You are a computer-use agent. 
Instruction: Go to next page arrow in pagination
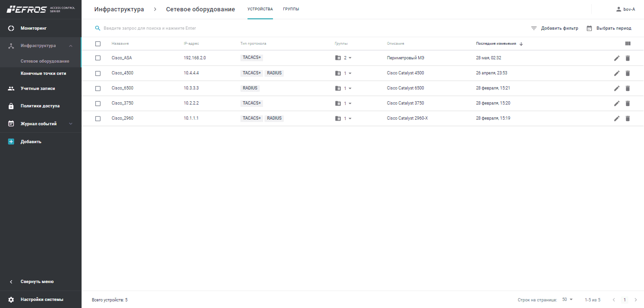[x=636, y=300]
